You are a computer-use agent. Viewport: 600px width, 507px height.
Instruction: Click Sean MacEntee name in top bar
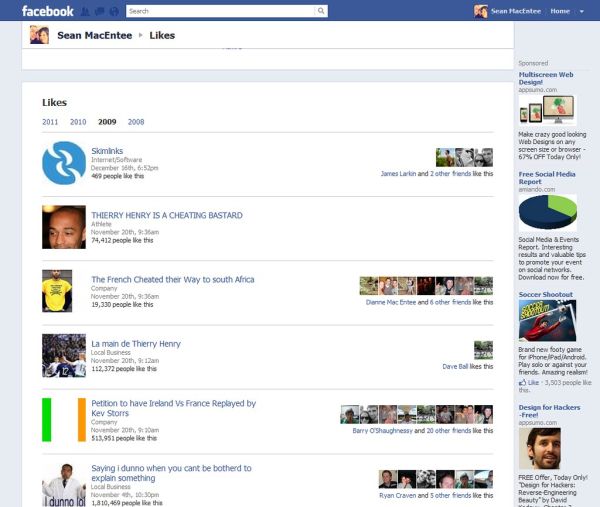pyautogui.click(x=516, y=11)
